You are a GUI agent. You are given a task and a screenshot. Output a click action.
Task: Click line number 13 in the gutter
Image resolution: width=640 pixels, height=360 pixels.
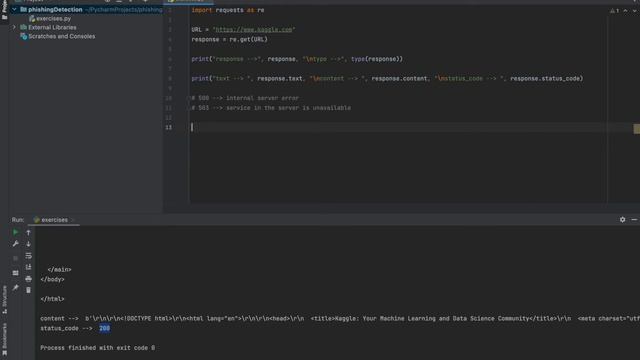pos(169,127)
